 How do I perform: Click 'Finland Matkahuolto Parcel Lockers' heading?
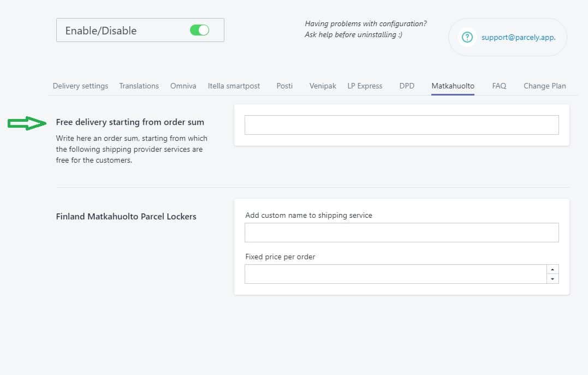[126, 216]
